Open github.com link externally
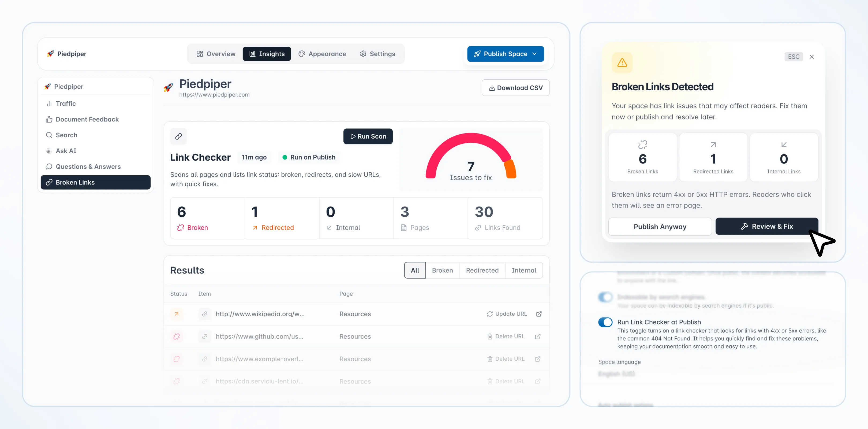The width and height of the screenshot is (868, 429). 538,336
